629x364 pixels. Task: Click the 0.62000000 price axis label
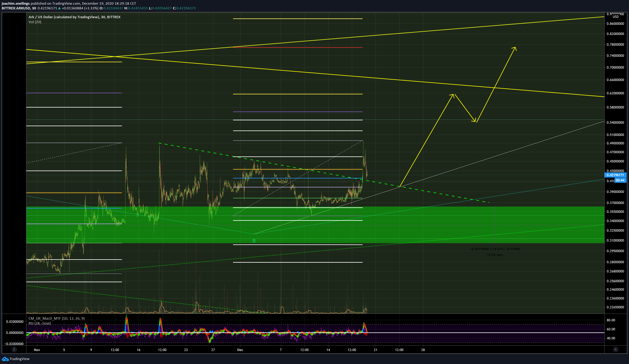[x=615, y=93]
